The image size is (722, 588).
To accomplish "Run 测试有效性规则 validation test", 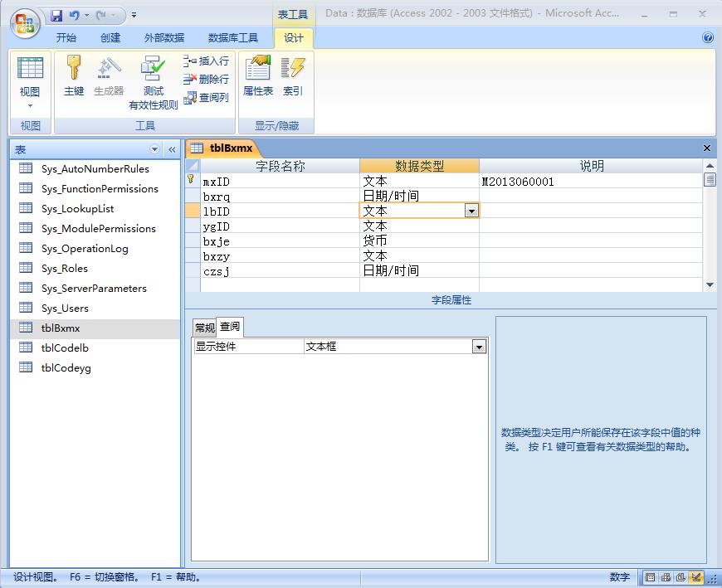I will pos(154,83).
